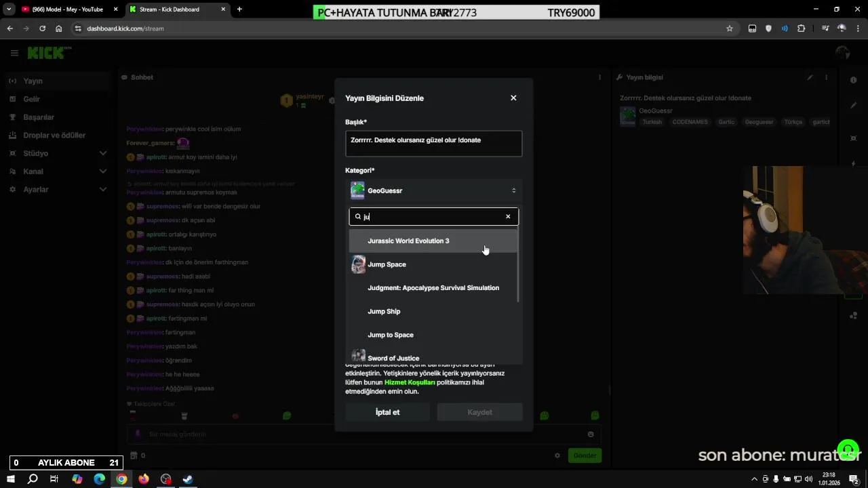868x488 pixels.
Task: Go to browser home page
Action: point(59,28)
